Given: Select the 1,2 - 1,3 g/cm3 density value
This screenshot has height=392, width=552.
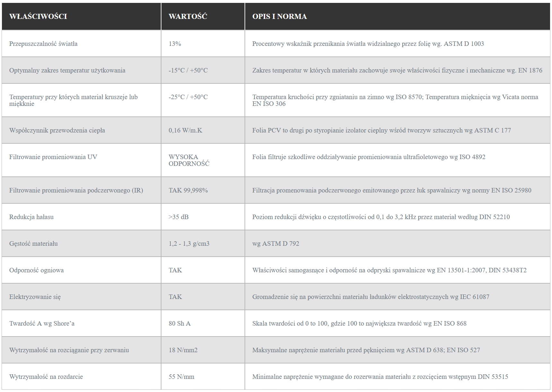Looking at the screenshot, I should pyautogui.click(x=189, y=243).
